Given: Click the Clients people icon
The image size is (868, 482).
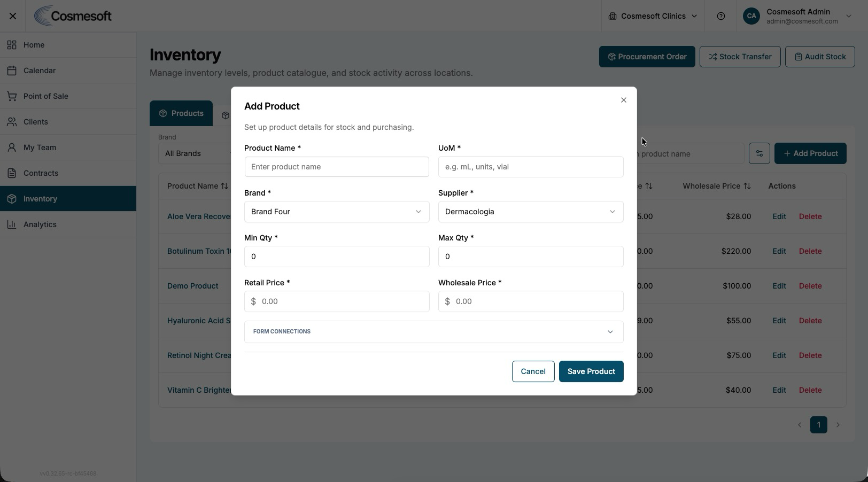Looking at the screenshot, I should coord(12,122).
